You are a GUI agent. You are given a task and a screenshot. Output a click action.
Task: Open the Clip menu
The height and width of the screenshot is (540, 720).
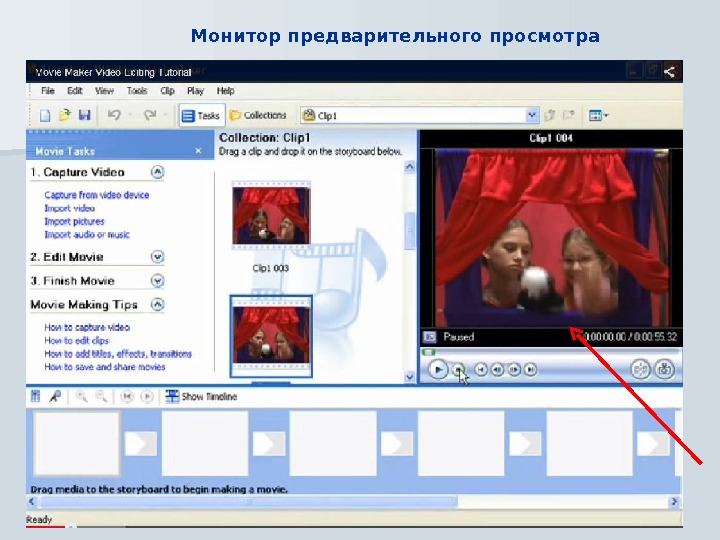pyautogui.click(x=167, y=91)
